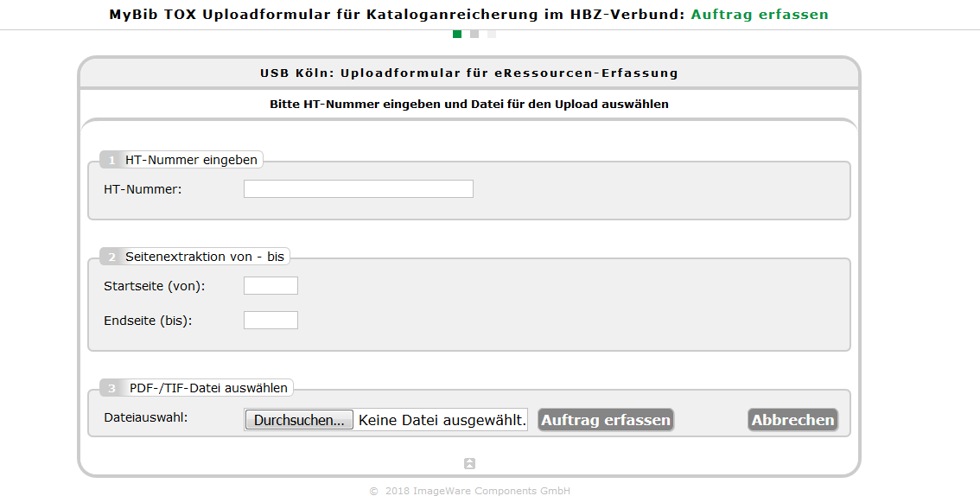The image size is (980, 496).
Task: Click the number 1 badge beside HT-Nummer eingeben
Action: (111, 160)
